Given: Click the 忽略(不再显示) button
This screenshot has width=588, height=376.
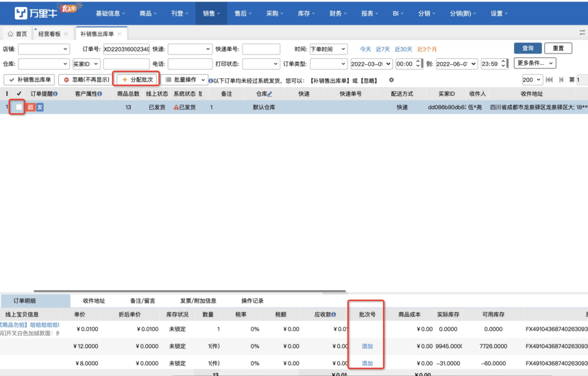Looking at the screenshot, I should point(86,80).
